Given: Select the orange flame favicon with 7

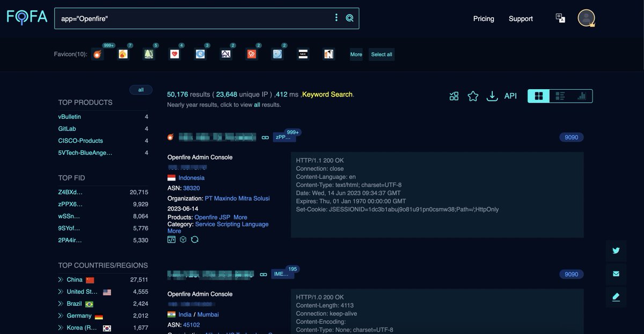Looking at the screenshot, I should tap(123, 54).
